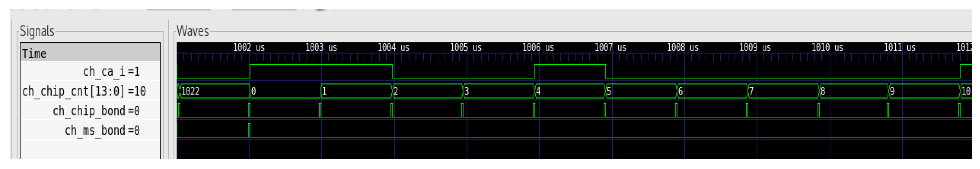Select the ch_ca_i signal name
Viewport: 980px width, 169px height.
(x=111, y=72)
